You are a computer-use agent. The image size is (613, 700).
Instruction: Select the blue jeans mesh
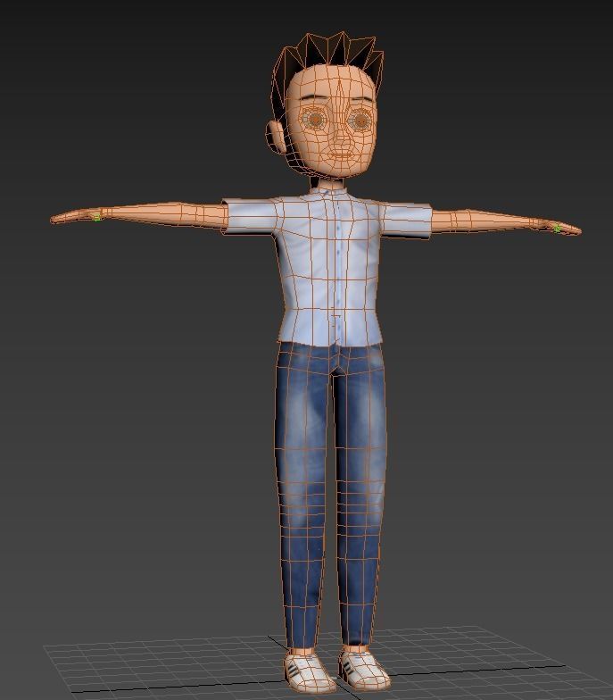coord(330,493)
